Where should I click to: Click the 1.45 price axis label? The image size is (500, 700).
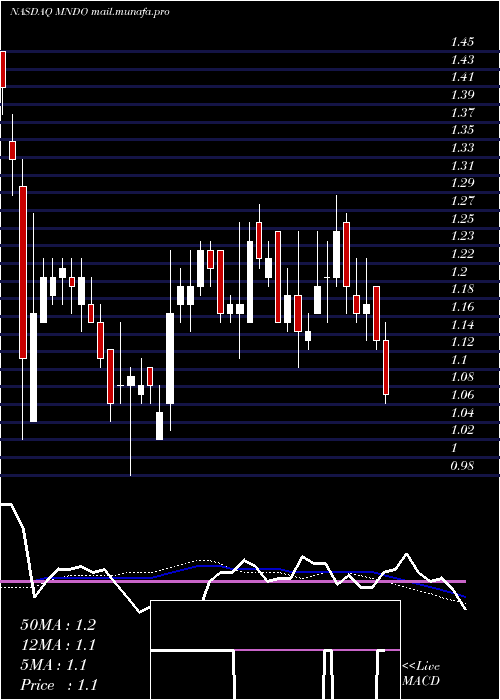point(462,42)
